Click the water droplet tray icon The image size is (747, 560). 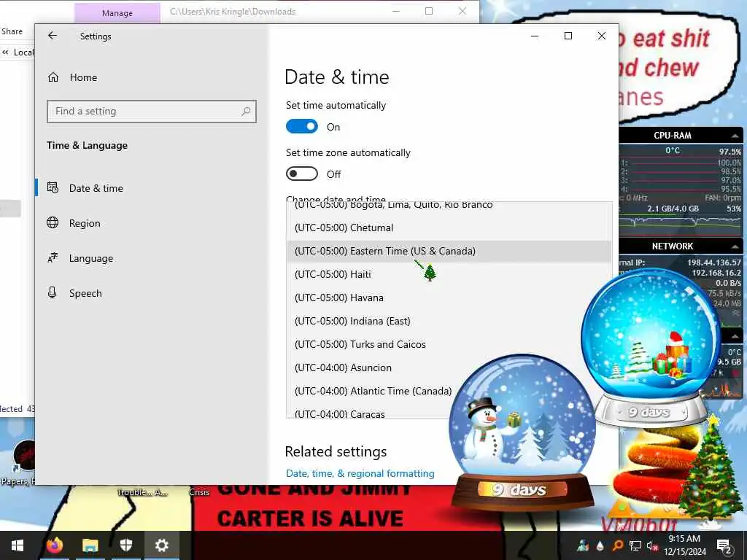point(600,545)
